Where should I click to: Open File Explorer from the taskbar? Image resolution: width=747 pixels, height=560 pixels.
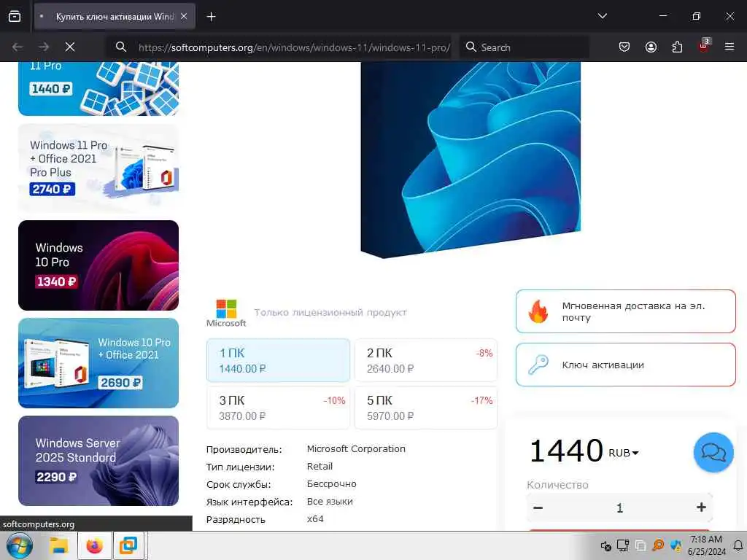(x=60, y=545)
